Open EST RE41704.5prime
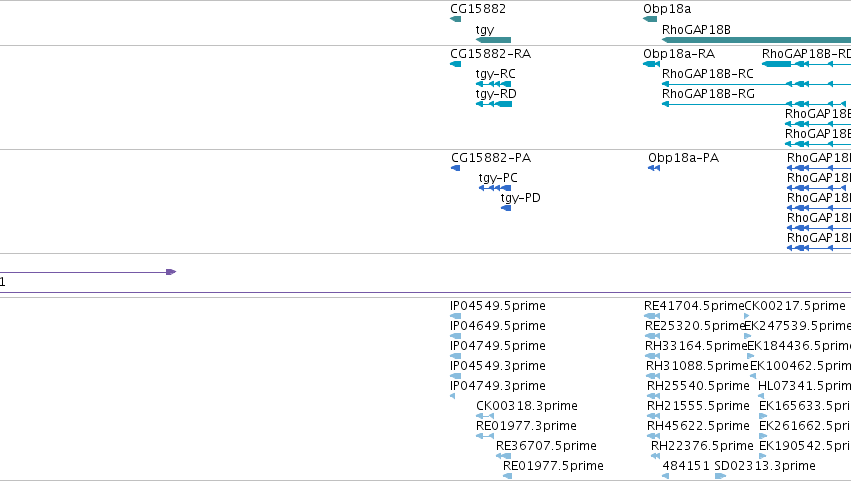This screenshot has height=481, width=851. (694, 306)
